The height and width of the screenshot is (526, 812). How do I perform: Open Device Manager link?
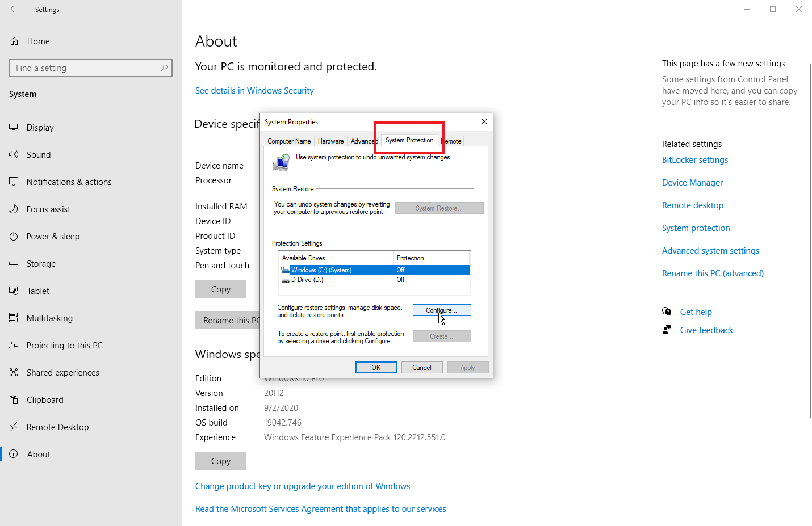[692, 183]
